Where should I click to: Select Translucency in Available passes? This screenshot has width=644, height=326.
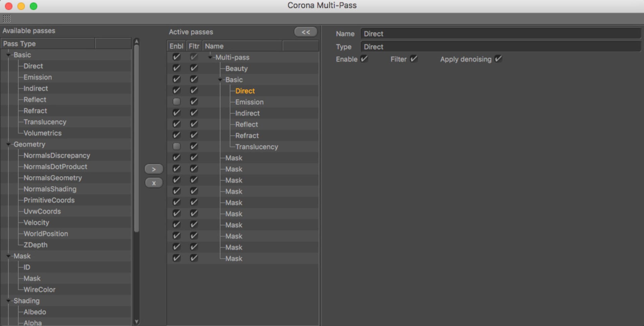pos(45,122)
